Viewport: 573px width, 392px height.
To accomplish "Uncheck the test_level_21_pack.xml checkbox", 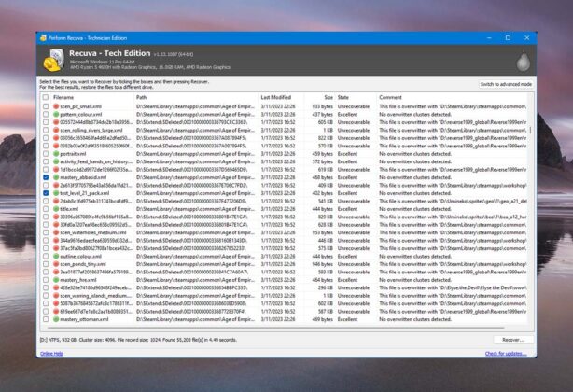I will click(46, 191).
